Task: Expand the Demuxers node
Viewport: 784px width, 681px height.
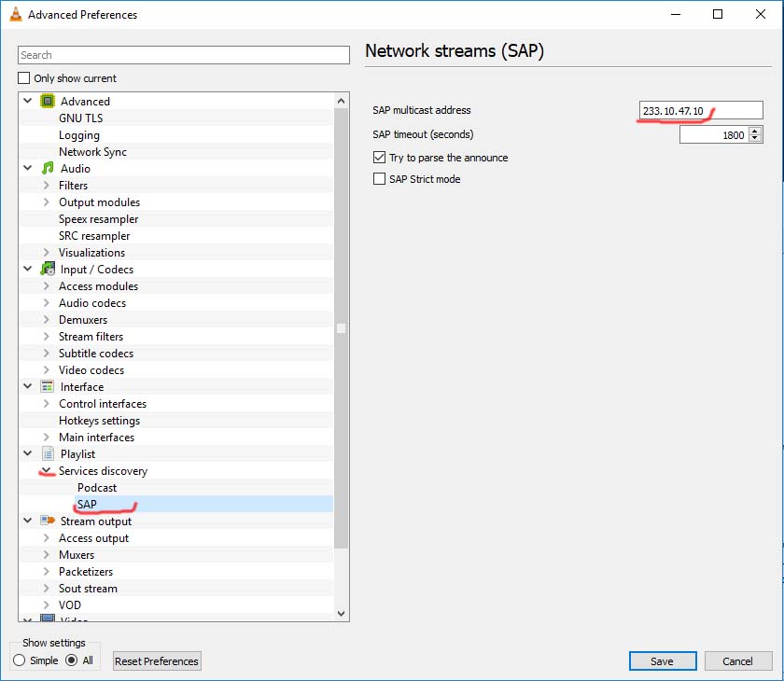Action: tap(47, 320)
